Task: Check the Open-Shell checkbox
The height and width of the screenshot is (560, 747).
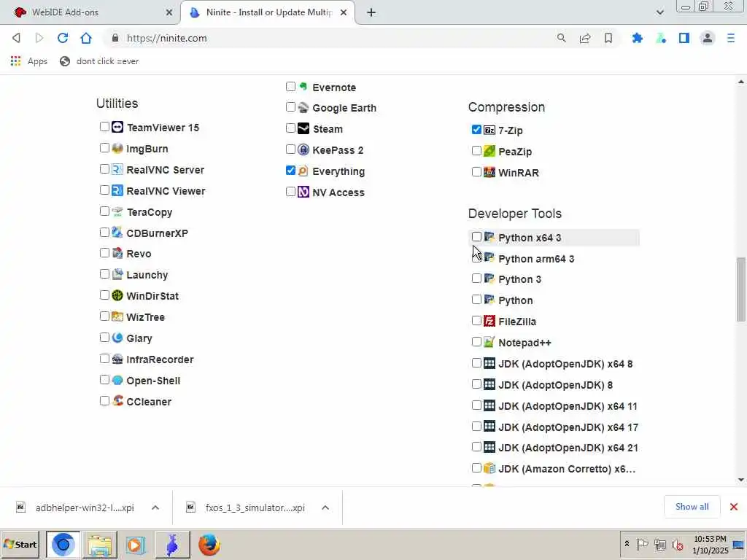Action: pos(105,379)
